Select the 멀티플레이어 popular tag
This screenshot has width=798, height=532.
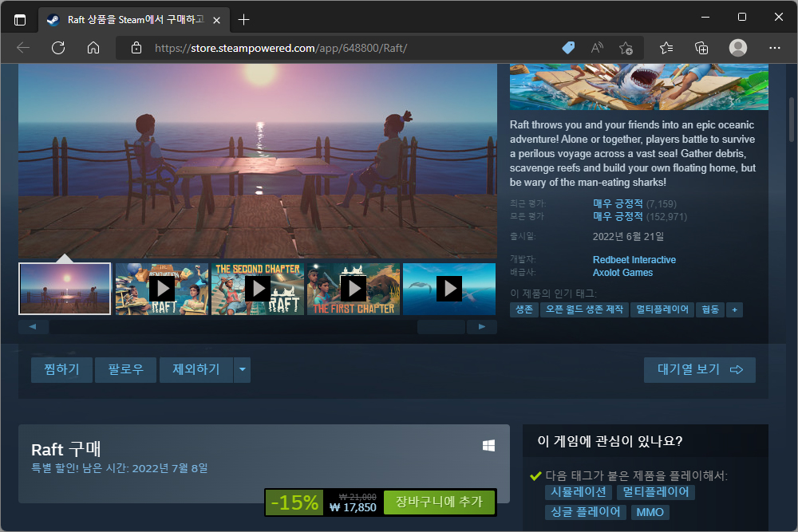[x=662, y=309]
